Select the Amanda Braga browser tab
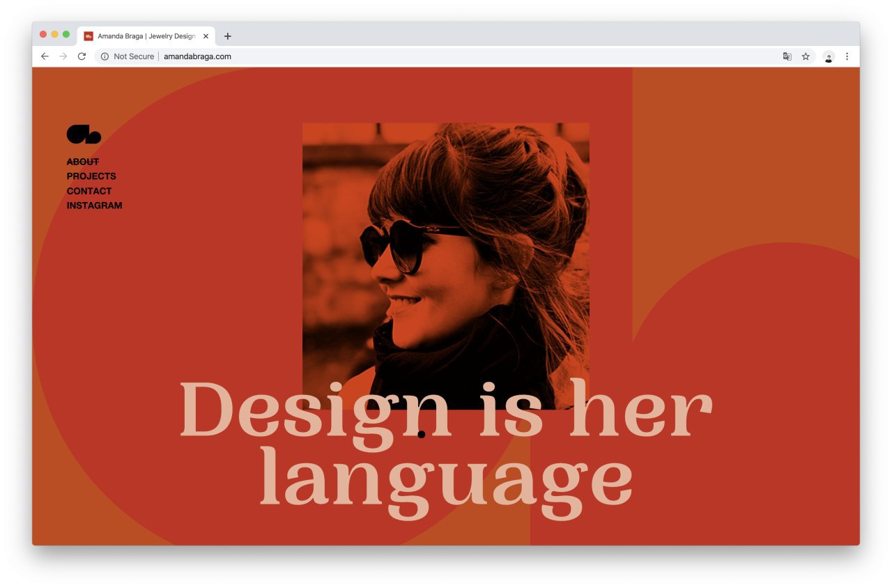 [x=146, y=36]
